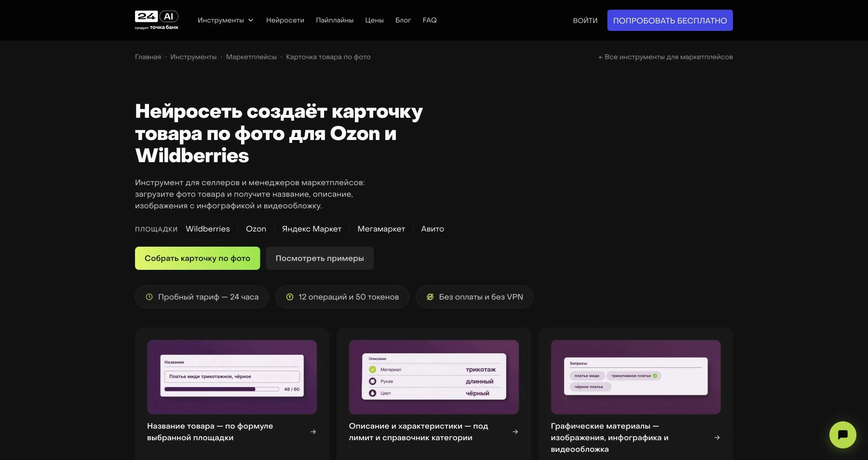
Task: Click ПОПРОБОВАТЬ БЕСПЛАТНО button
Action: (670, 20)
